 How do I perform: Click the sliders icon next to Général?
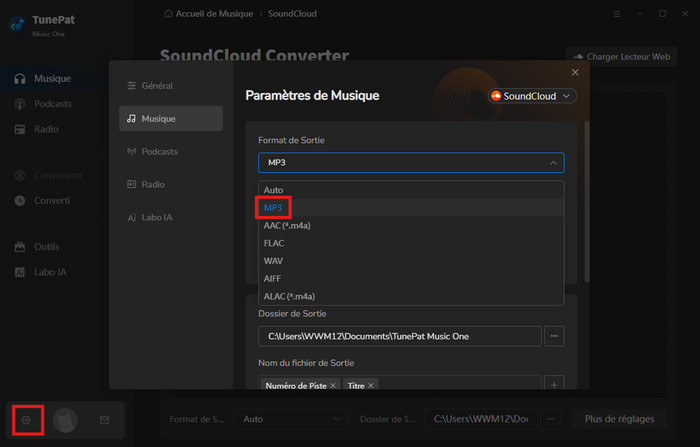coord(132,85)
